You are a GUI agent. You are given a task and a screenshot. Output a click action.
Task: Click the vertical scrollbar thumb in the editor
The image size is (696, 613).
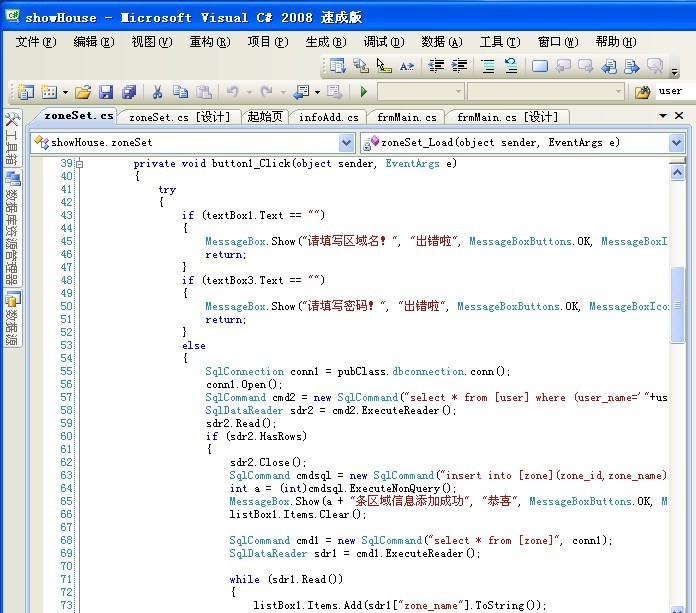pyautogui.click(x=677, y=305)
